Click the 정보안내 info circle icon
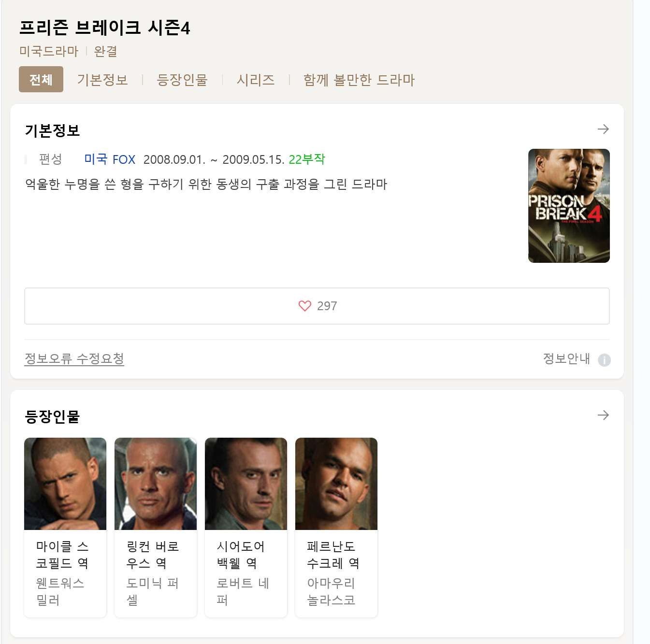650x644 pixels. click(x=604, y=360)
